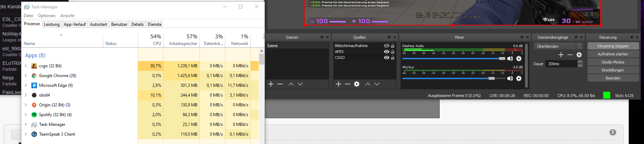Open the Überblenden transition dropdown
The height and width of the screenshot is (144, 644).
point(558,46)
